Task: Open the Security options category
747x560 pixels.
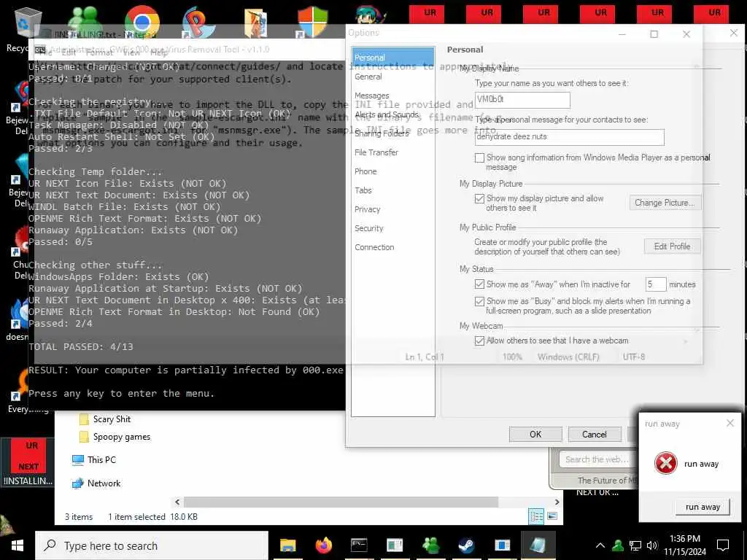Action: pyautogui.click(x=368, y=228)
